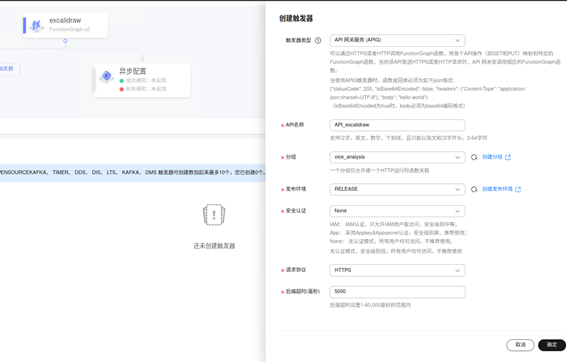
Task: Click the trigger type help question-mark icon
Action: click(x=318, y=41)
